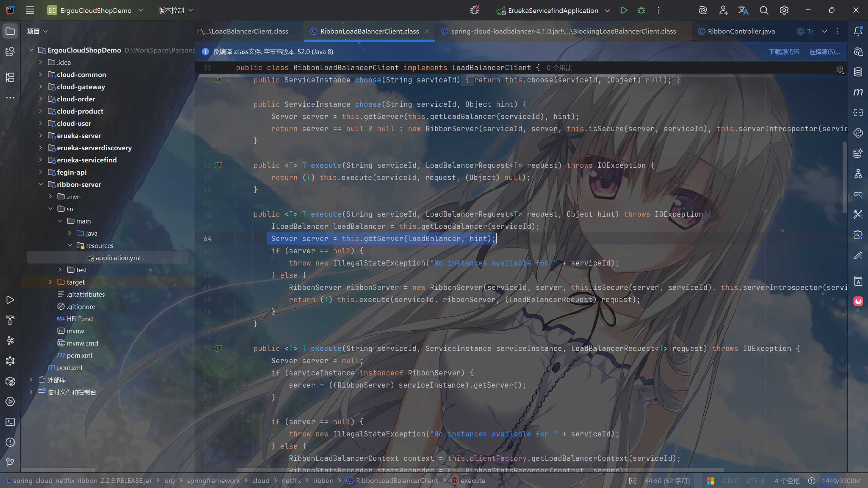Click the 0 个用法 usages hint
Viewport: 868px width, 488px height.
559,68
